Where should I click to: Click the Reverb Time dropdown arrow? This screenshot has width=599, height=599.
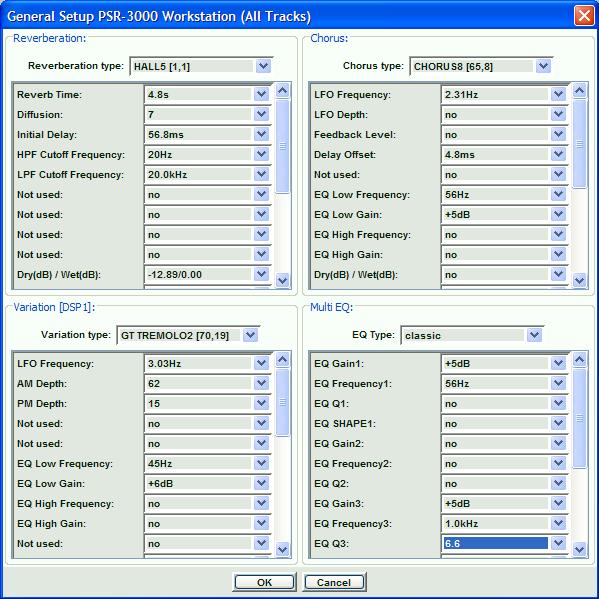(261, 94)
